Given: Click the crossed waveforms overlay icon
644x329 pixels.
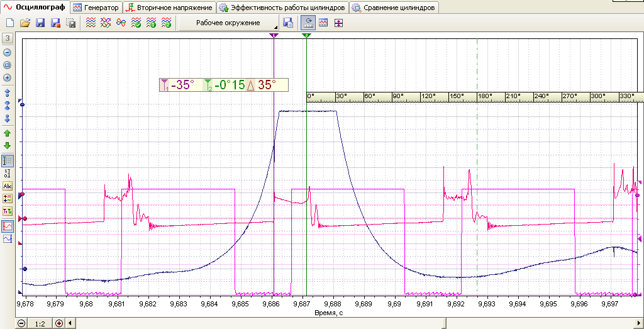Looking at the screenshot, I should [x=106, y=23].
